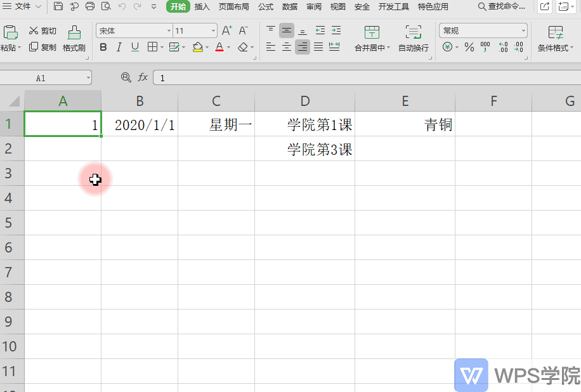Click the formula bar showing 1
This screenshot has height=392, width=581.
coord(367,78)
